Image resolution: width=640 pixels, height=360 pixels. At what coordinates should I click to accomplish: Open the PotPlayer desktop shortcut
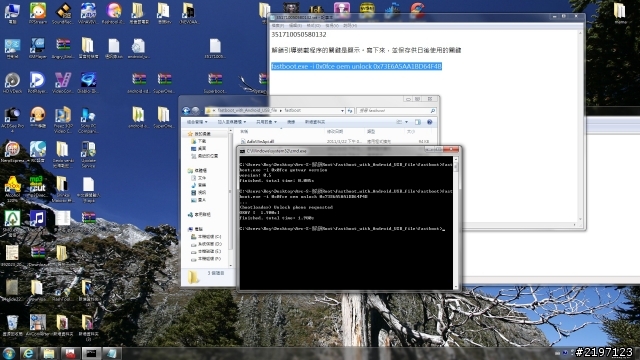pos(38,83)
